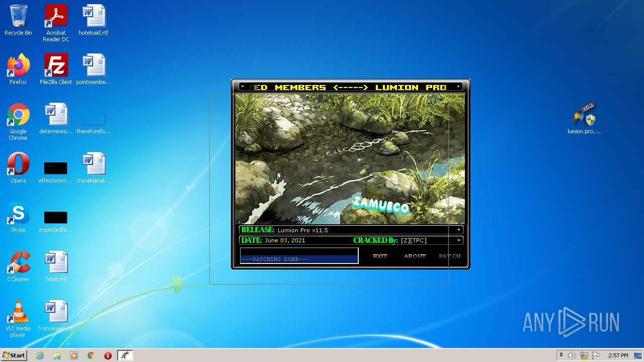Open the Google Chrome desktop shortcut
This screenshot has height=362, width=644.
(18, 122)
